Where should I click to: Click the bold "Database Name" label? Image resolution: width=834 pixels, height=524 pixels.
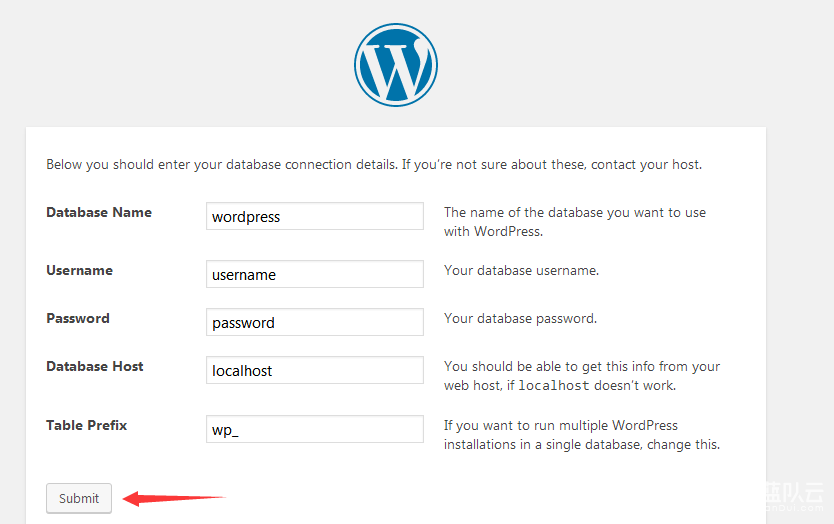point(99,212)
